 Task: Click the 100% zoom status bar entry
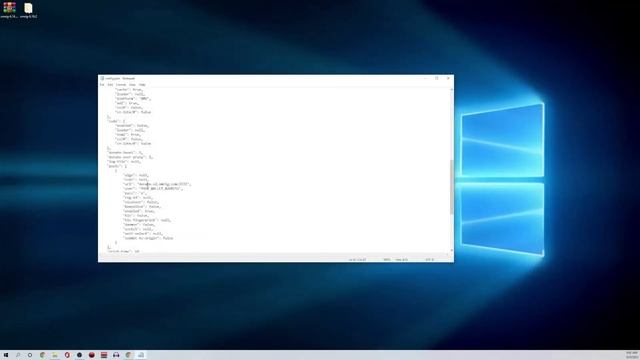tap(387, 260)
